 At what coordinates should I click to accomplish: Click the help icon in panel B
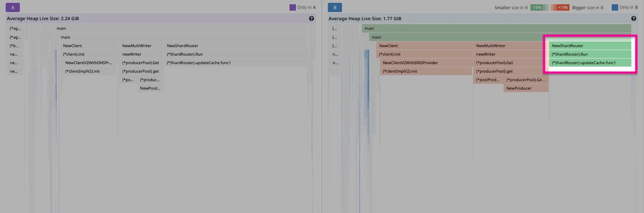coord(633,19)
